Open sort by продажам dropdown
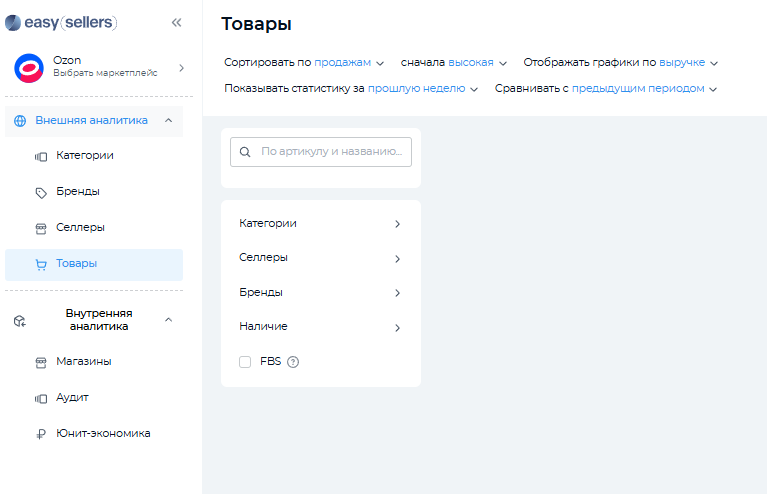The width and height of the screenshot is (767, 494). (x=304, y=63)
